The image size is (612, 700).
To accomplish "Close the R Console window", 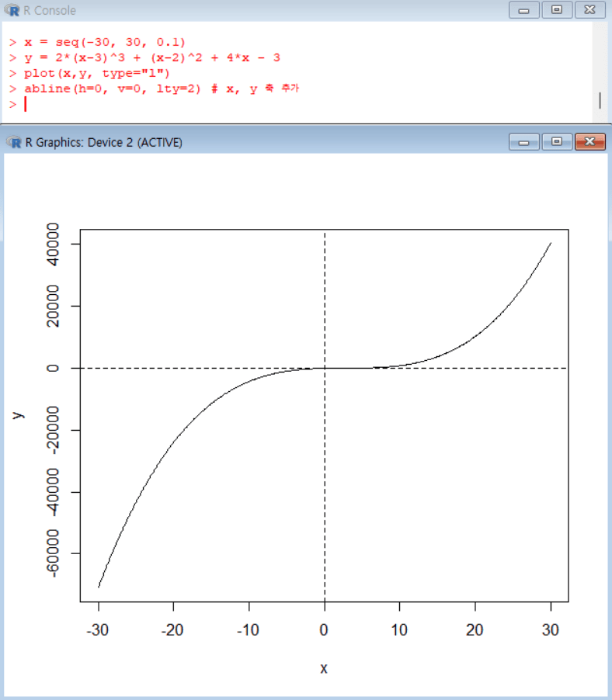I will tap(589, 11).
